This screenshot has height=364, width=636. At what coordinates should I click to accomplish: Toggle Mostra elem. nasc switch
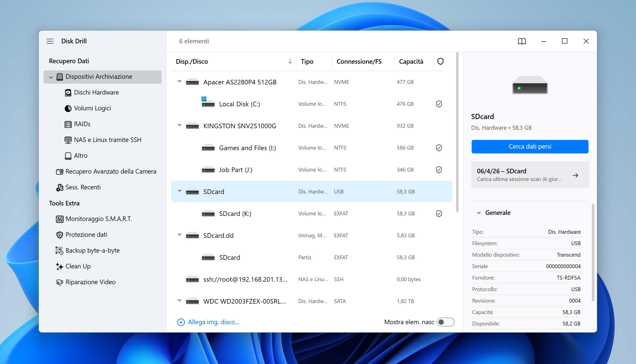[x=445, y=322]
